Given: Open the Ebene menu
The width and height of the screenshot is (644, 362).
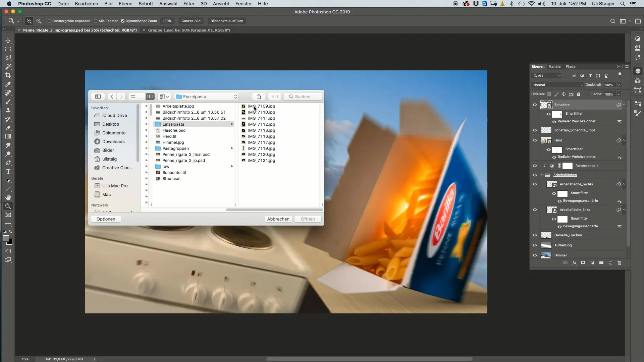Looking at the screenshot, I should [125, 4].
